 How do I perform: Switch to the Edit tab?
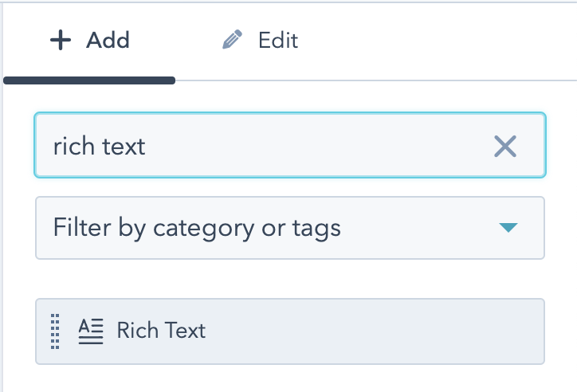(x=260, y=40)
